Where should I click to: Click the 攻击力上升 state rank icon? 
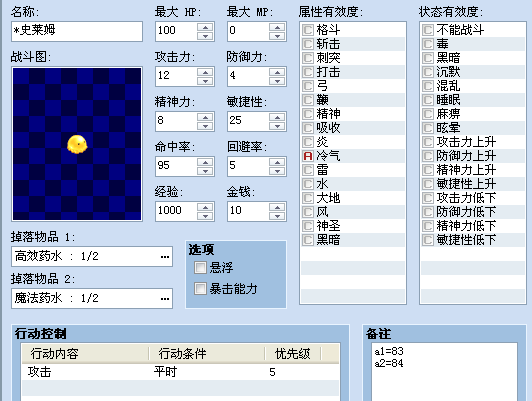point(428,142)
